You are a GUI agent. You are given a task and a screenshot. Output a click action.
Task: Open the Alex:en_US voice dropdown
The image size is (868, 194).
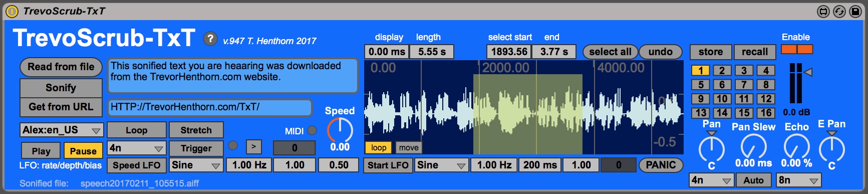tap(62, 130)
